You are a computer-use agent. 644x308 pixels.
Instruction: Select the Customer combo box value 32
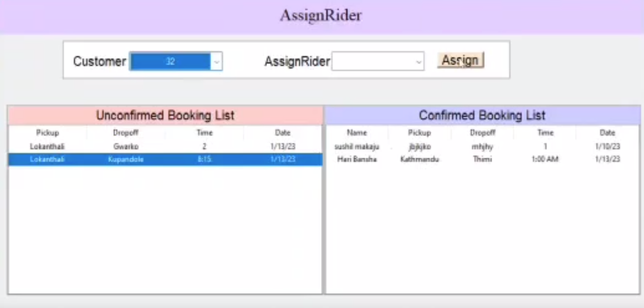tap(170, 62)
